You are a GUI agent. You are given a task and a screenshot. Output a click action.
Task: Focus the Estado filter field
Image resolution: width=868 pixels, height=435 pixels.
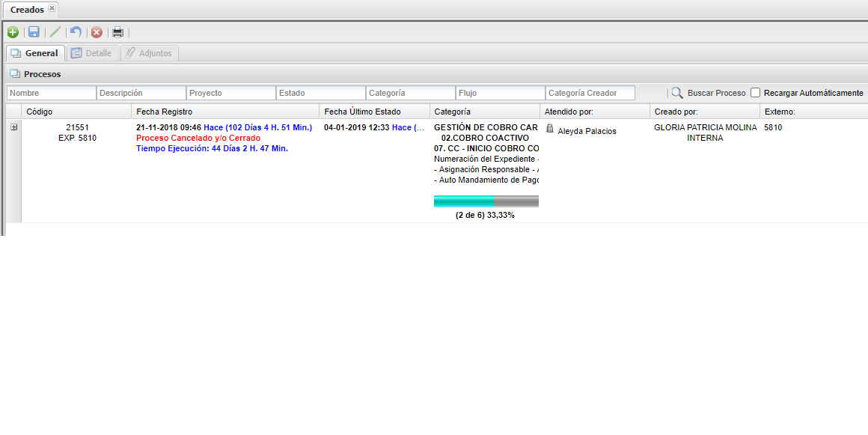click(x=320, y=93)
